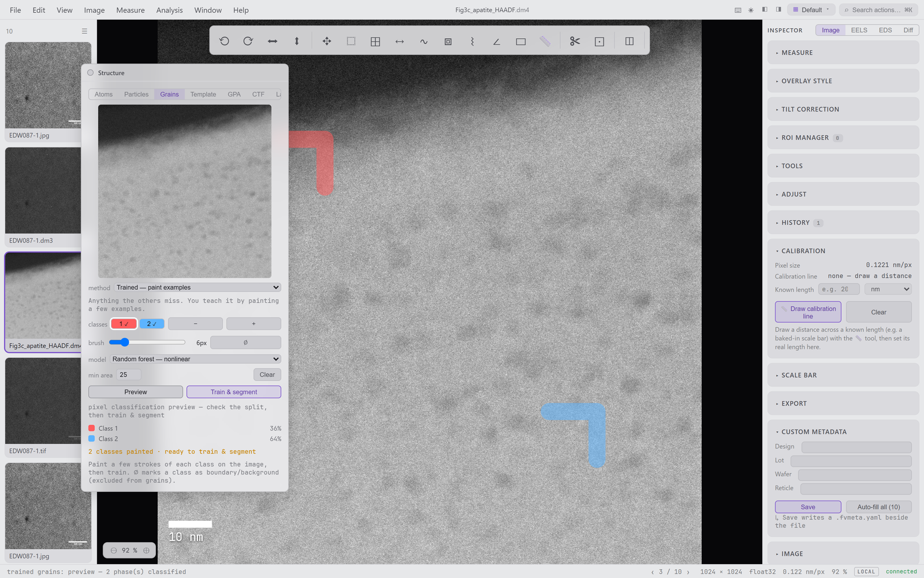Flip image vertically using up-down arrow icon
The width and height of the screenshot is (924, 578).
pos(297,41)
